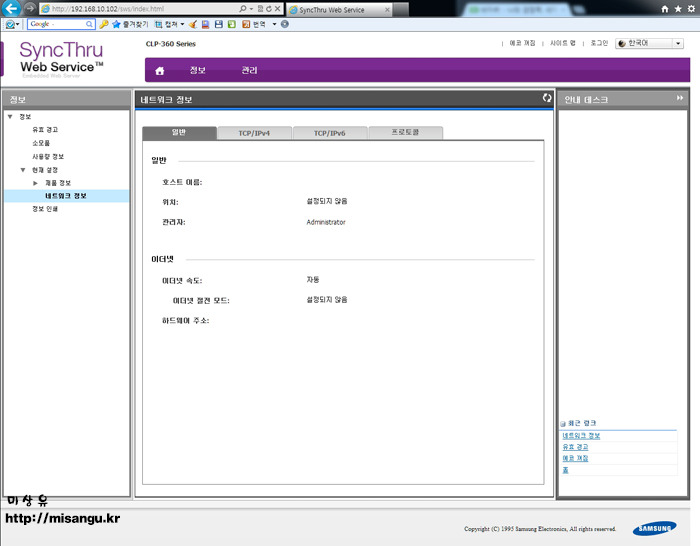This screenshot has height=546, width=700.
Task: Open the 캡처 dropdown arrow
Action: click(182, 24)
